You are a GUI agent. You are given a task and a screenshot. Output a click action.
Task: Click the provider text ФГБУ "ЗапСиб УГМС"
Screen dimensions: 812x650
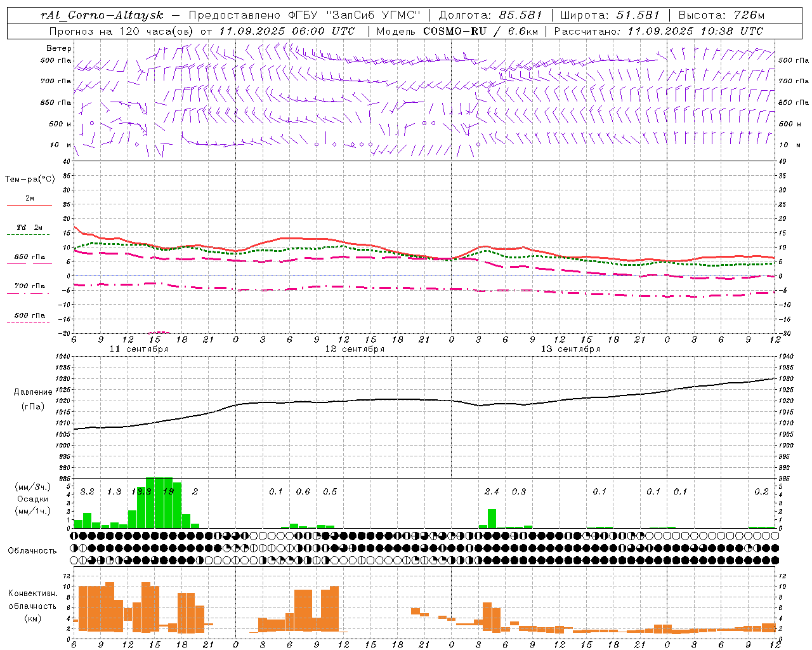click(355, 15)
